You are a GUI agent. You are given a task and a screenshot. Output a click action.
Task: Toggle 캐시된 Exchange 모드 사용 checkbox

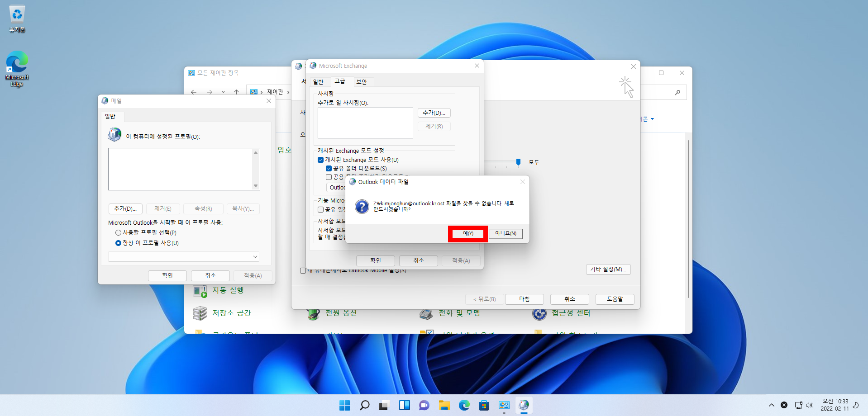tap(320, 160)
